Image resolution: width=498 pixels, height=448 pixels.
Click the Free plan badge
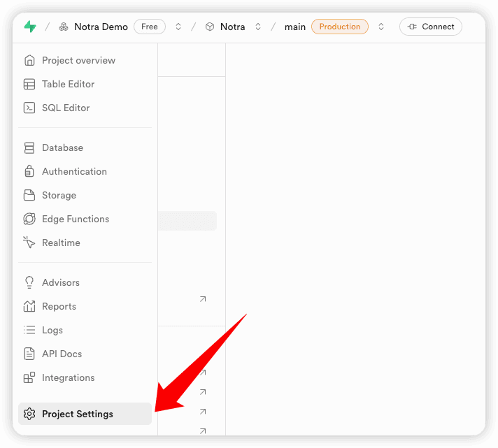(150, 27)
